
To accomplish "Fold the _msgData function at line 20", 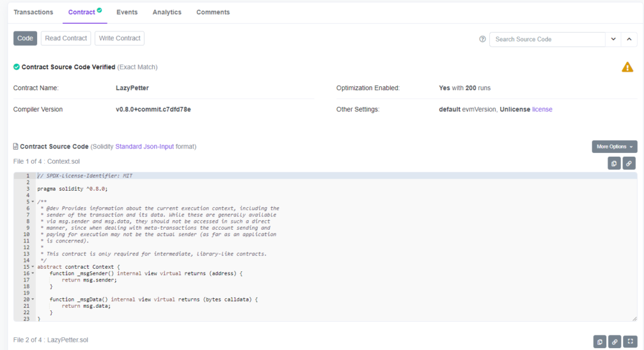I will coord(33,300).
